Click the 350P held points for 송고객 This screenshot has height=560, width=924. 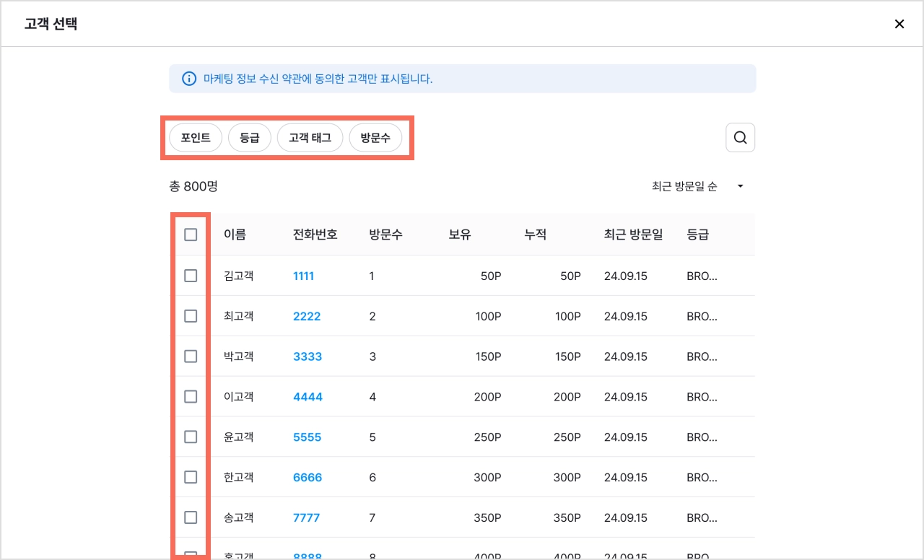coord(488,518)
